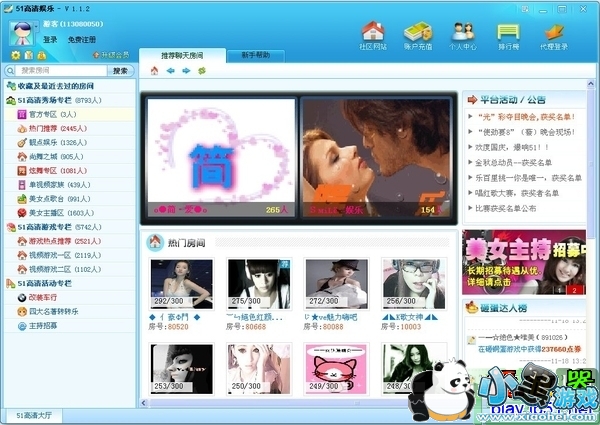Click the 免费注册 free register link
Image resolution: width=600 pixels, height=425 pixels.
82,40
